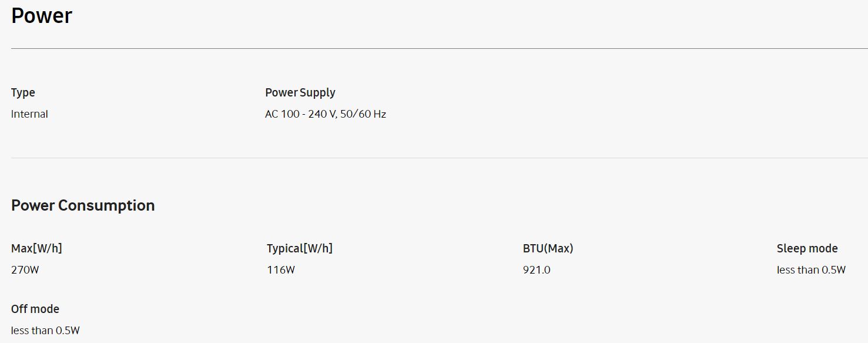The image size is (868, 343).
Task: Click the 'Sleep mode' label
Action: tap(807, 248)
